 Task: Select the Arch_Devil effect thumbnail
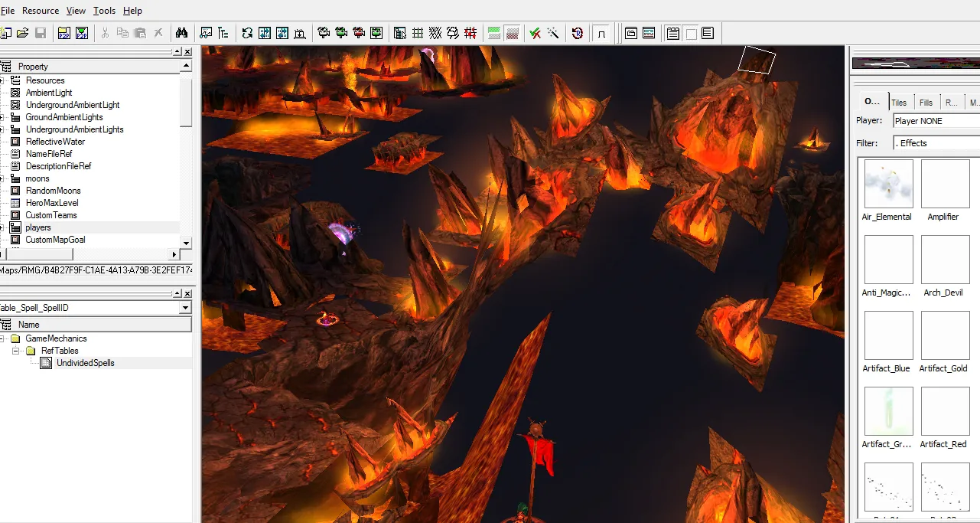click(946, 260)
